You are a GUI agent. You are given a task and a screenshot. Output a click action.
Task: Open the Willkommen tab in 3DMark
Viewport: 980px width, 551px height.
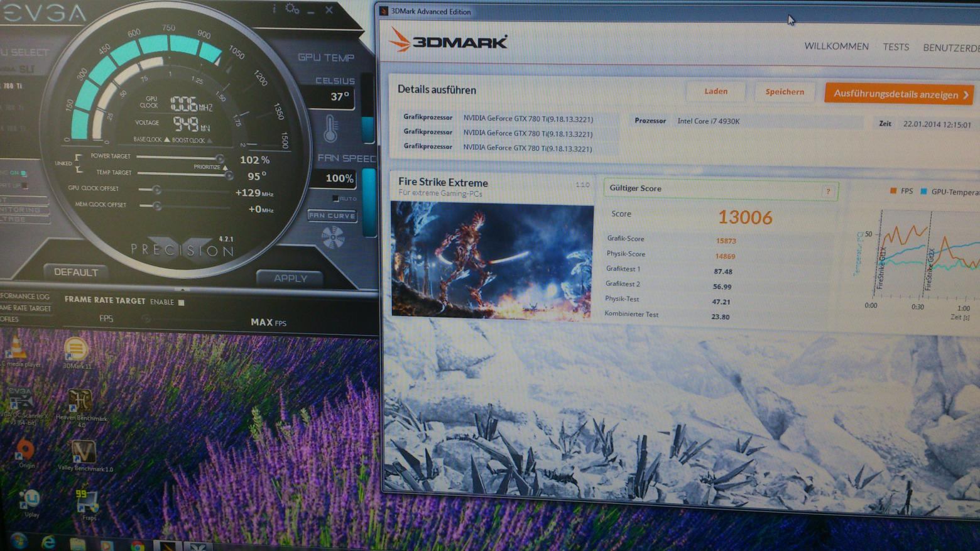click(836, 46)
